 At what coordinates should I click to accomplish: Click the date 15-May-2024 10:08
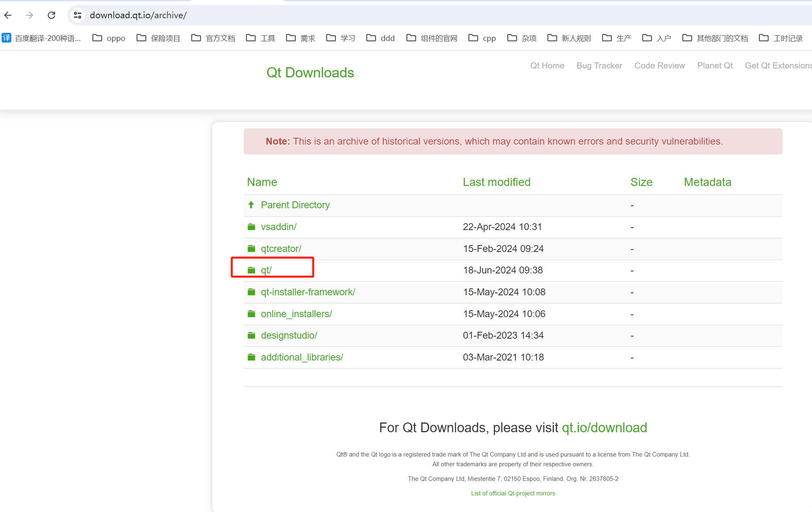[504, 292]
